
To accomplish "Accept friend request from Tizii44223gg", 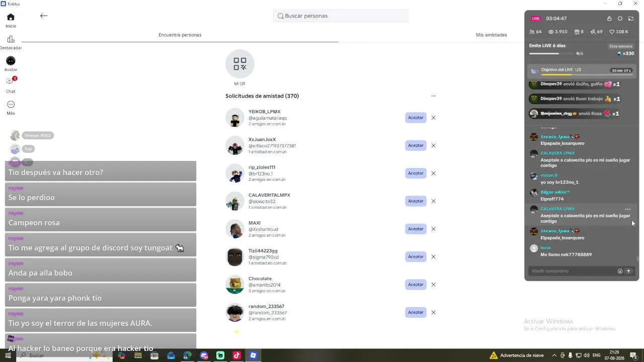I will coord(416,256).
